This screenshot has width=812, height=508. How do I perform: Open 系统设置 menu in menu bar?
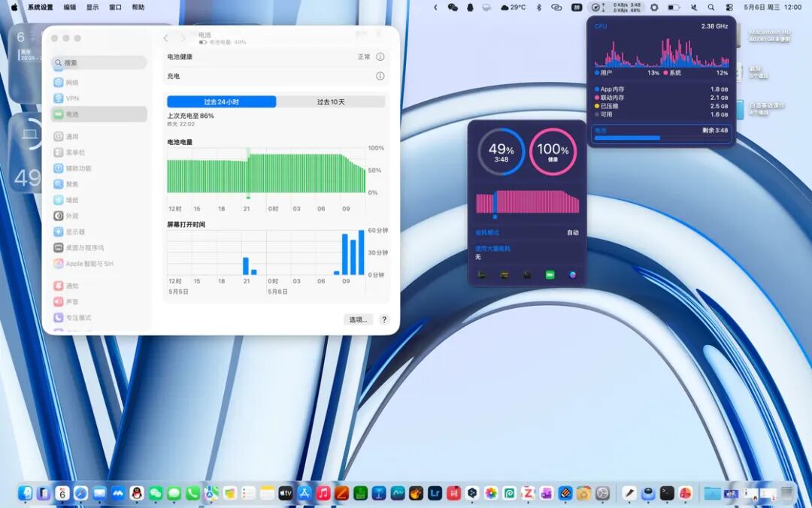pos(41,8)
